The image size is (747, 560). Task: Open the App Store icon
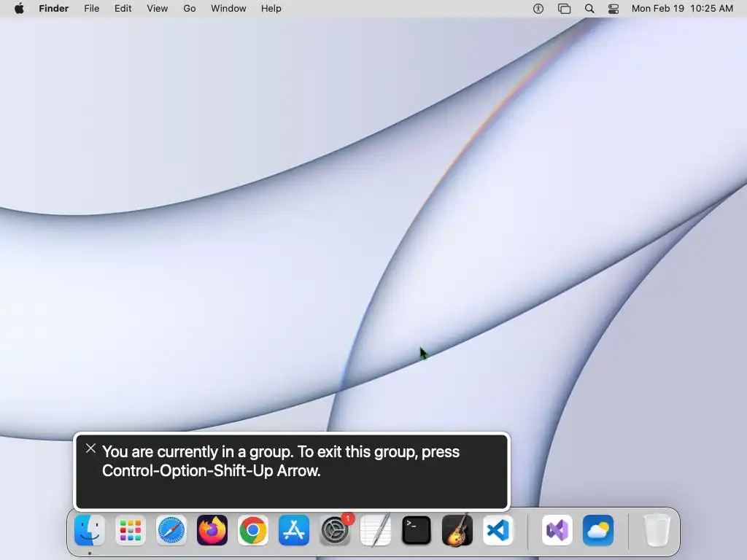294,530
